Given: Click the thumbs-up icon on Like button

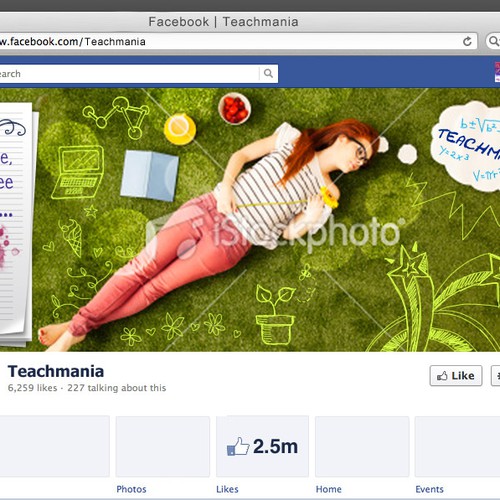Looking at the screenshot, I should point(442,376).
